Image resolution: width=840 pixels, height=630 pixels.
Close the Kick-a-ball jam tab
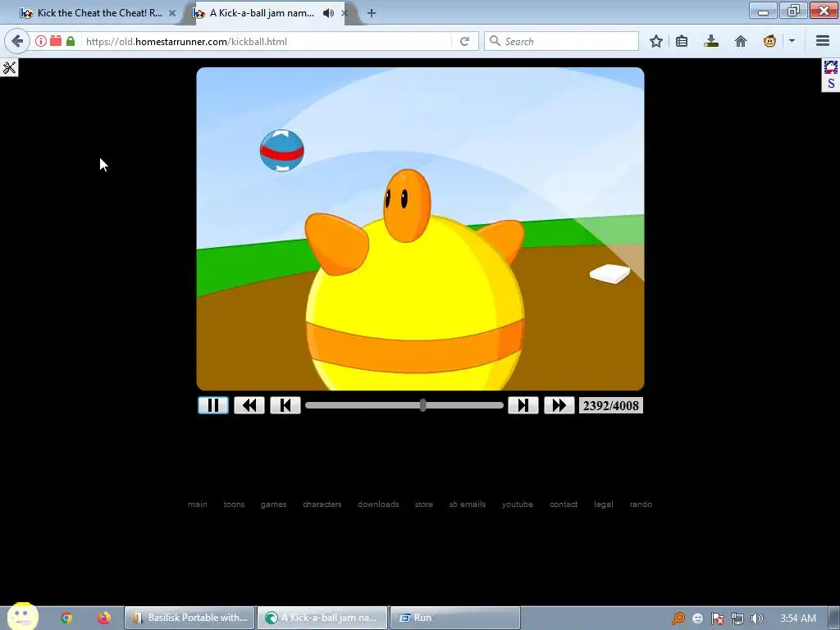coord(345,13)
